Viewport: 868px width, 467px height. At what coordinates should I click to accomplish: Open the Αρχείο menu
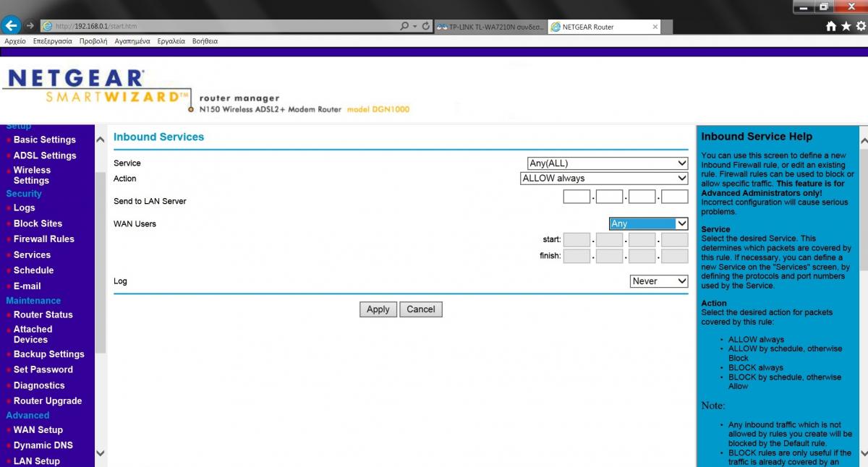coord(15,41)
